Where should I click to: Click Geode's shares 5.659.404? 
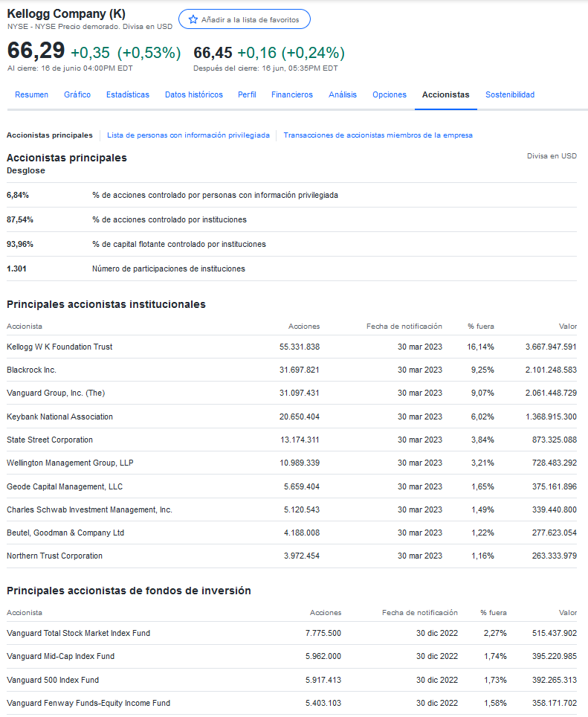pos(302,487)
